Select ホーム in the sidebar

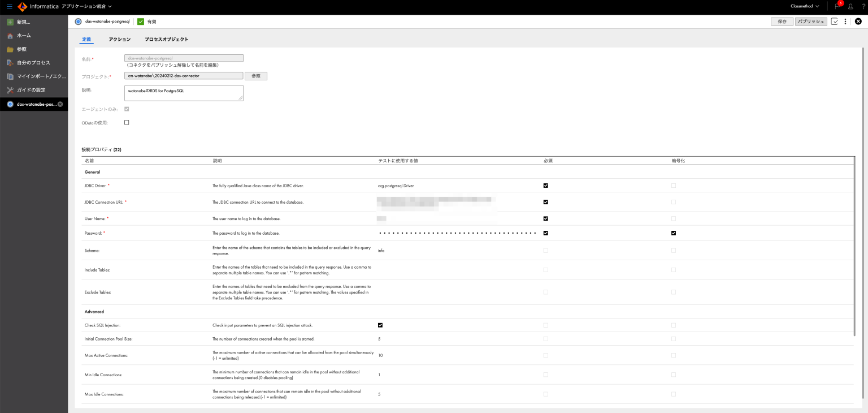(24, 35)
